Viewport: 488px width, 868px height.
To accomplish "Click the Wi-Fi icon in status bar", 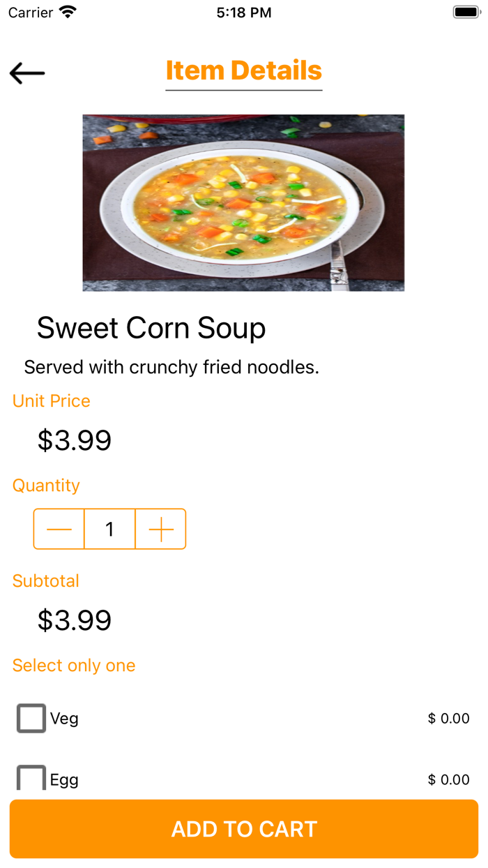I will click(68, 13).
